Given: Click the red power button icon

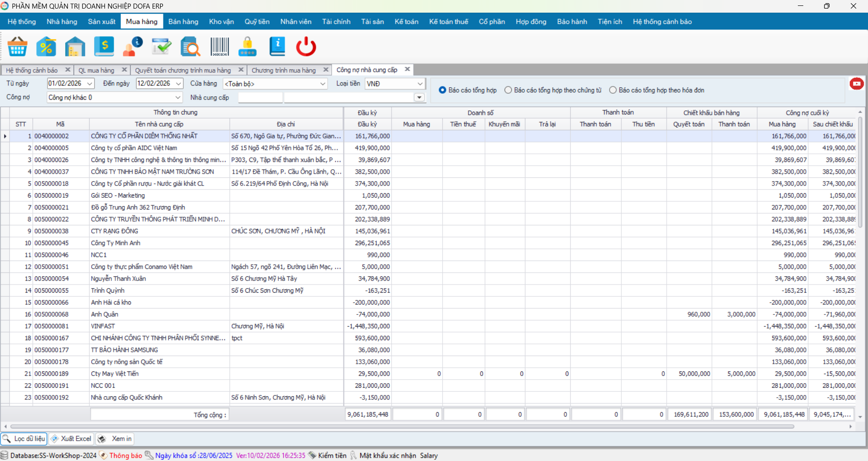Looking at the screenshot, I should point(306,47).
